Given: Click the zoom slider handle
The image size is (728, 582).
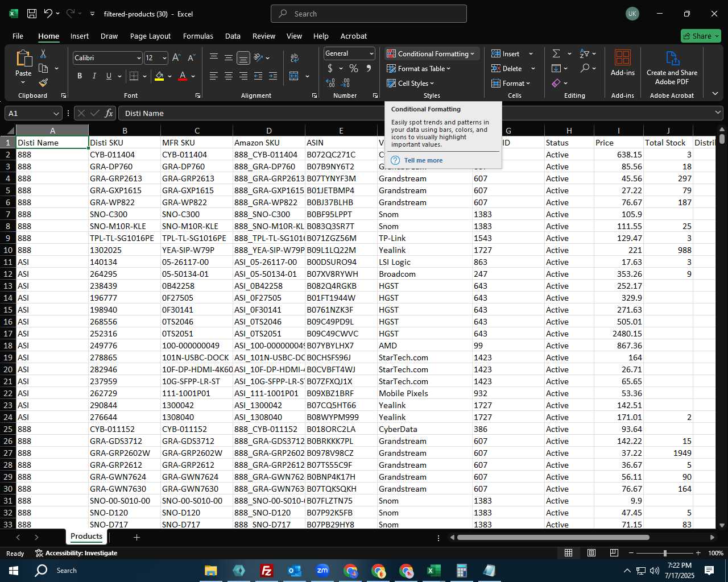Looking at the screenshot, I should (x=665, y=553).
